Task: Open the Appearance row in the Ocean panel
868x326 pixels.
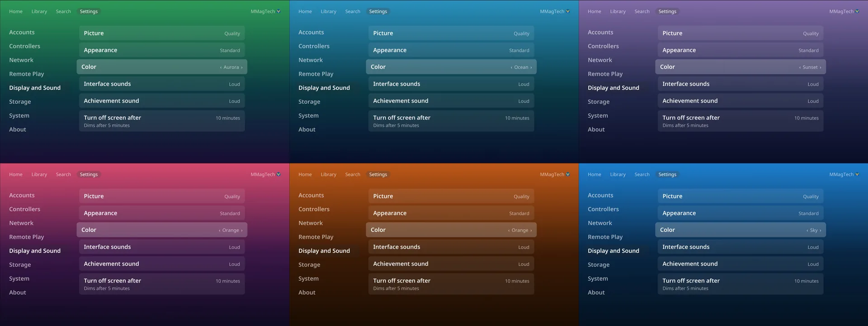Action: (x=451, y=50)
